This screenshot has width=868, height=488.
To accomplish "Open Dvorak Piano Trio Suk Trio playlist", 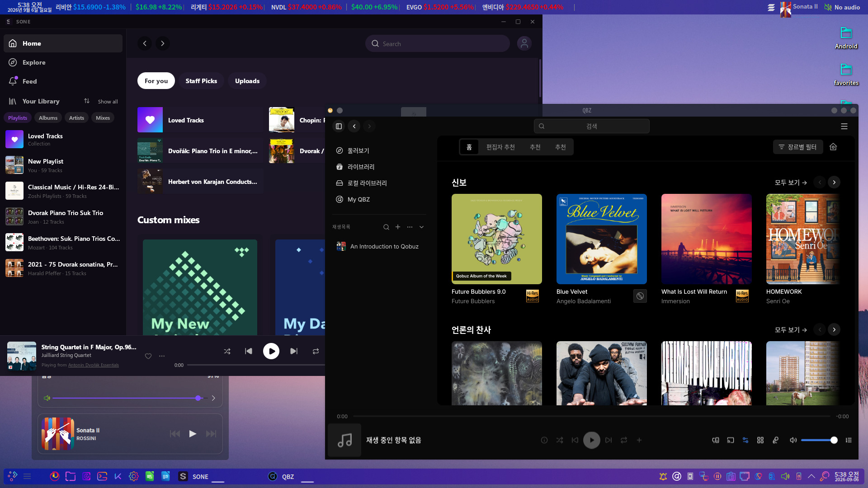I will (63, 217).
